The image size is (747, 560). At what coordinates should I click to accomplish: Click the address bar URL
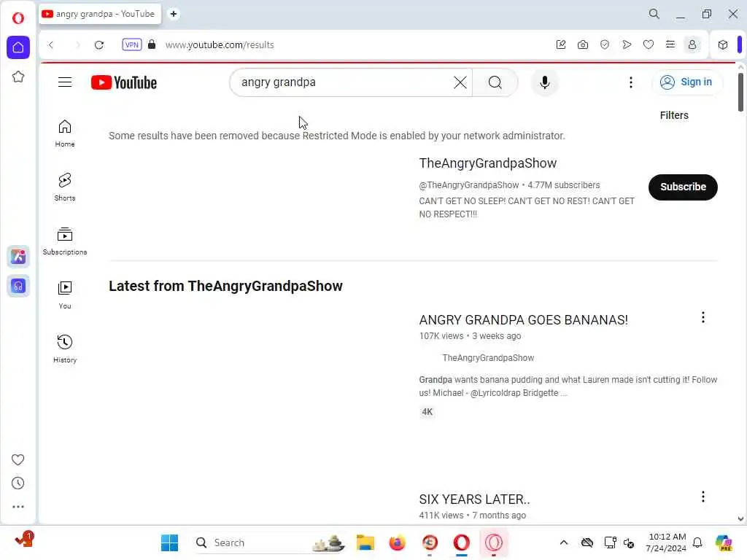pos(220,44)
